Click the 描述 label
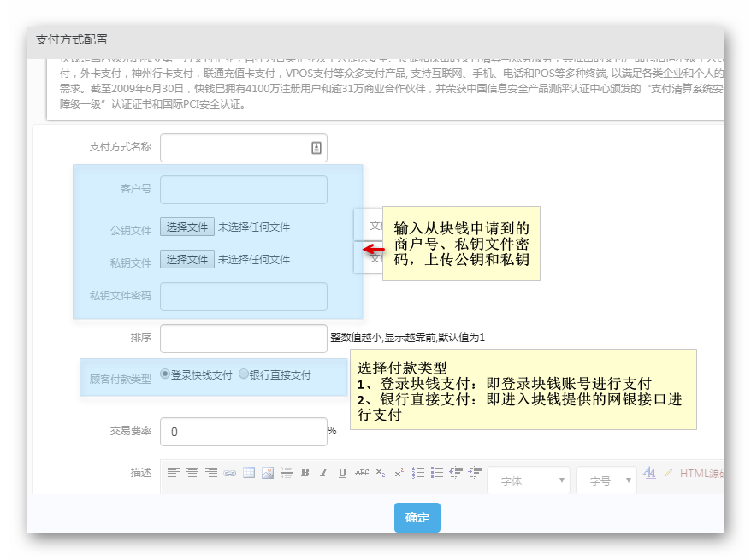 [141, 473]
